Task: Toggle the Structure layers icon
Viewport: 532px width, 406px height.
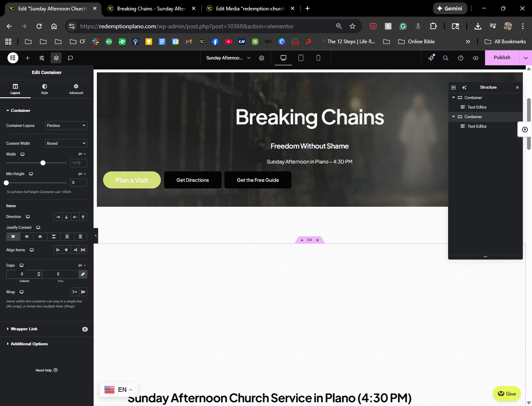Action: (x=56, y=58)
